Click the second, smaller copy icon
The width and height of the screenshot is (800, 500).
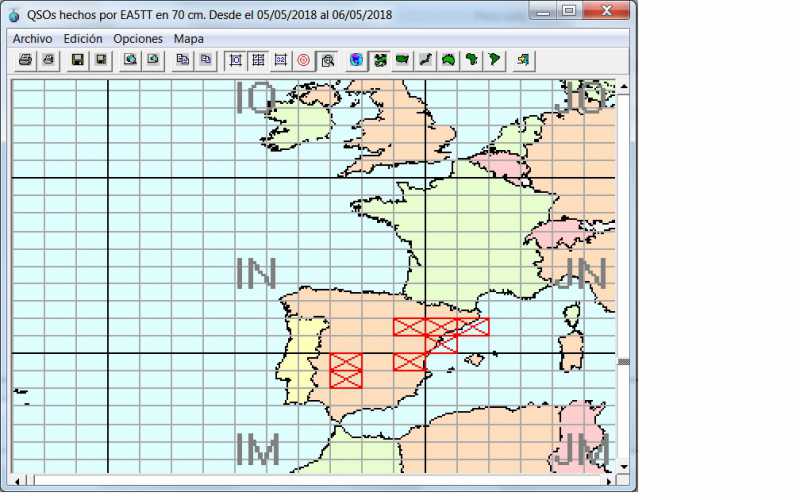click(x=205, y=60)
